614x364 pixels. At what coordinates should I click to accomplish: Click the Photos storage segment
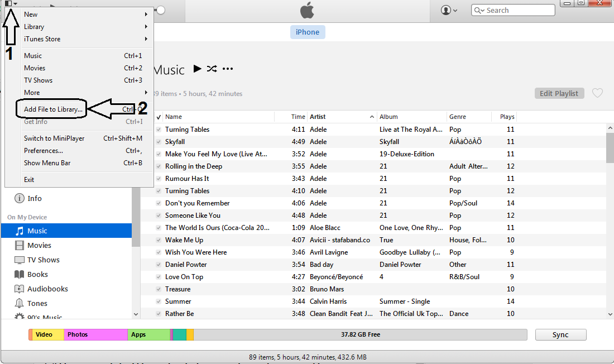[95, 334]
